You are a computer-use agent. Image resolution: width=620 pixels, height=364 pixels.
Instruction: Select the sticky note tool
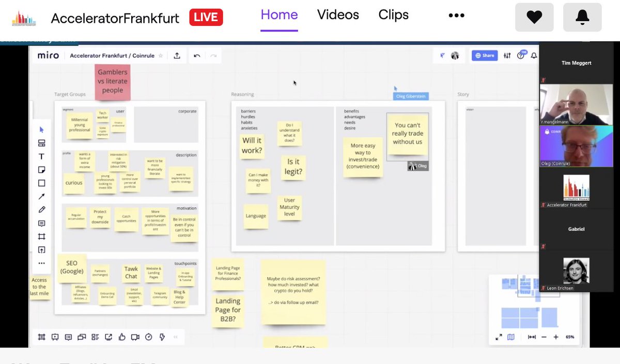[42, 168]
